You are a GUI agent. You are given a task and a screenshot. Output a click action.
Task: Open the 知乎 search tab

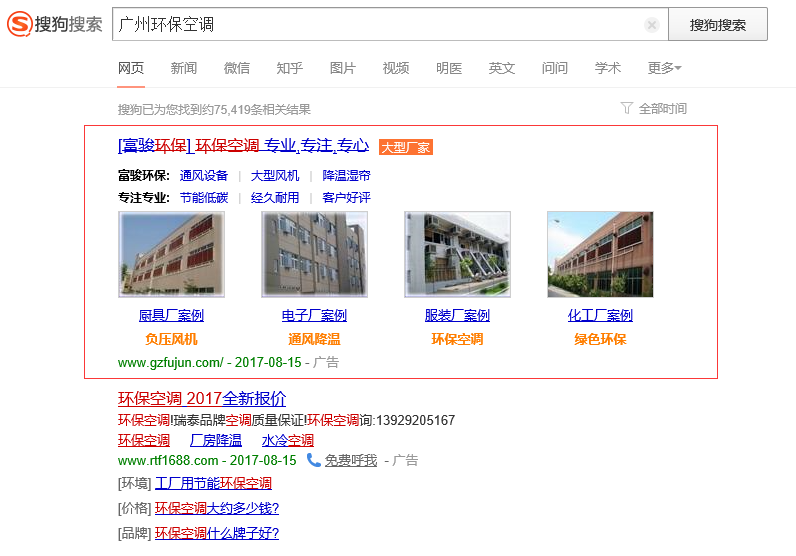(x=290, y=68)
